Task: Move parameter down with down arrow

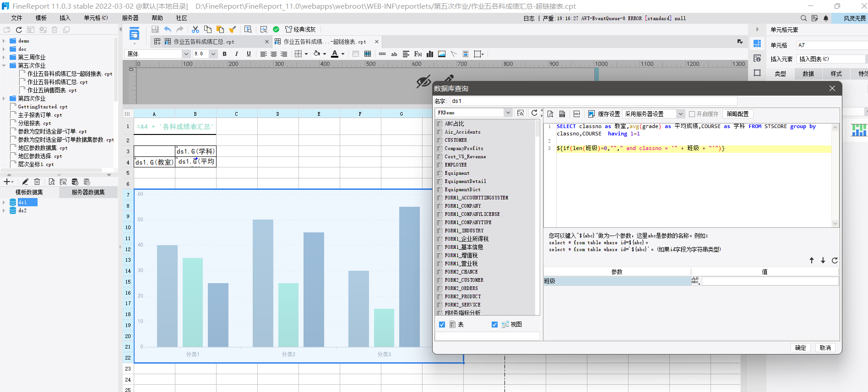Action: pos(823,260)
